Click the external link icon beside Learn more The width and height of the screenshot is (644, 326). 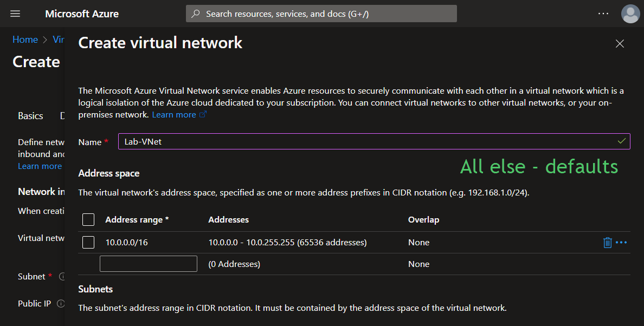coord(203,115)
